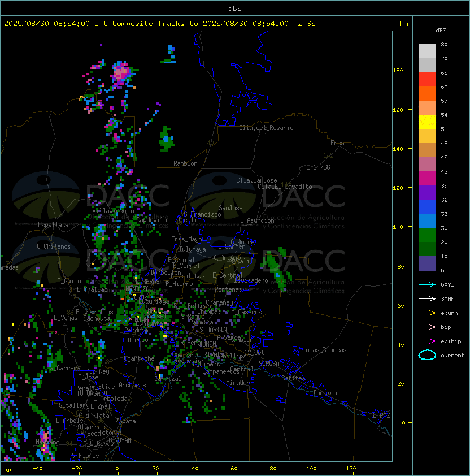Click the L_Asuncion map label
The height and width of the screenshot is (476, 470).
[257, 220]
